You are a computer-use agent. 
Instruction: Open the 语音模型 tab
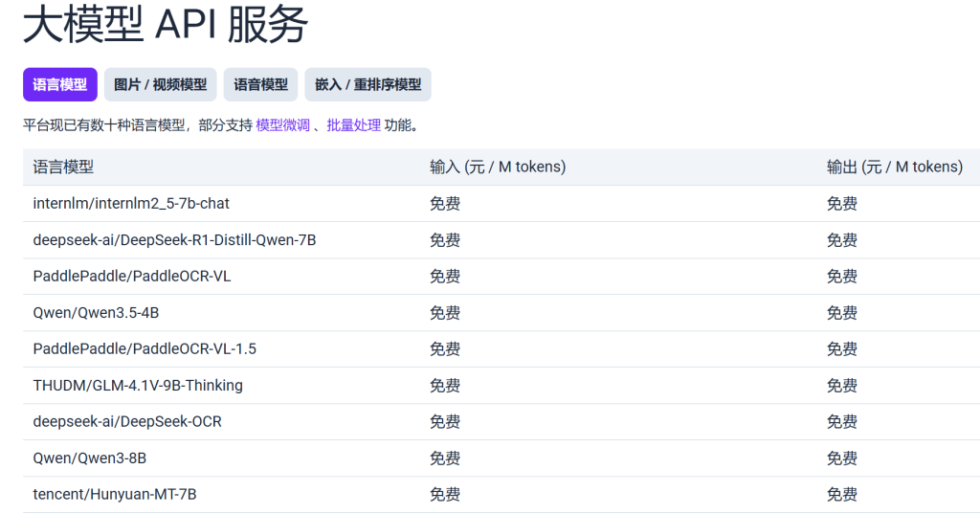pyautogui.click(x=260, y=84)
